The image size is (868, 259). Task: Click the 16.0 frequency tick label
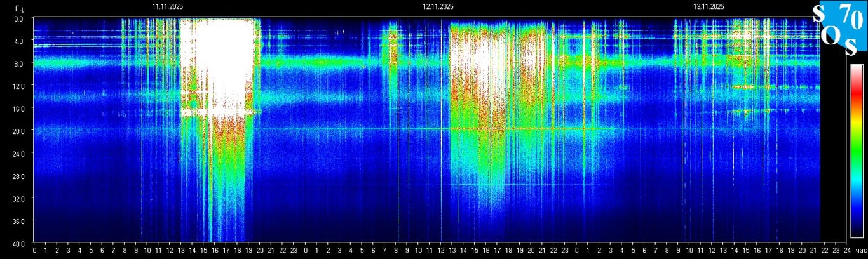[x=19, y=109]
